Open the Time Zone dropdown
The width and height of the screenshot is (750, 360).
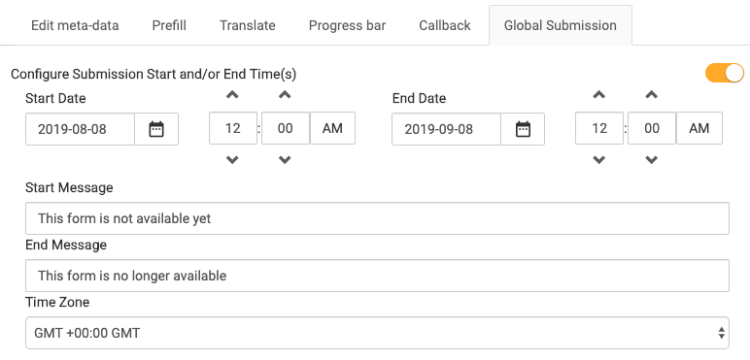pyautogui.click(x=377, y=333)
